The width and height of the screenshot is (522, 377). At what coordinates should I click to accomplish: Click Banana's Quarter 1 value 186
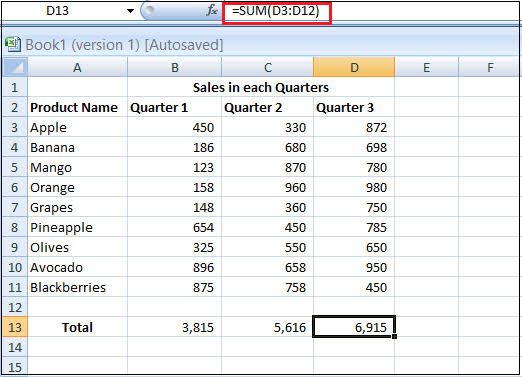(174, 147)
